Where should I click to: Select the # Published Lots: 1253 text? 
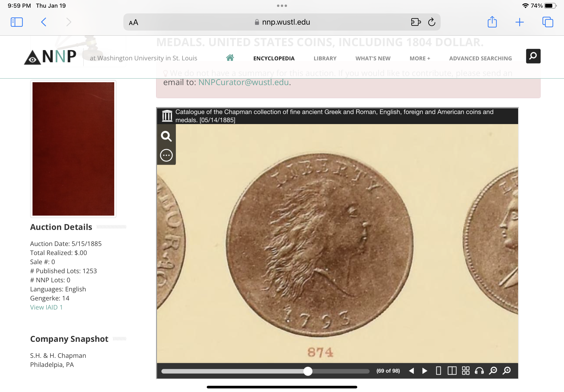point(63,271)
